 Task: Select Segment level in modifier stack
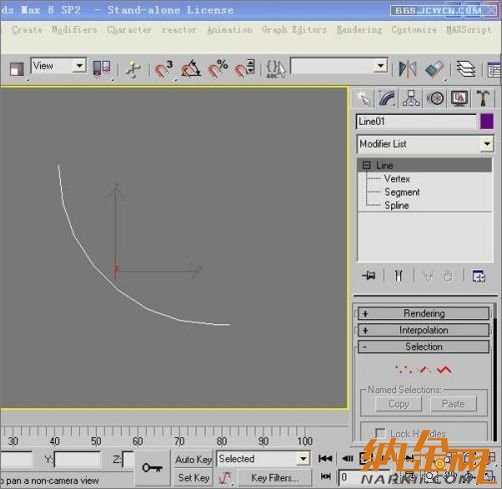tap(402, 192)
